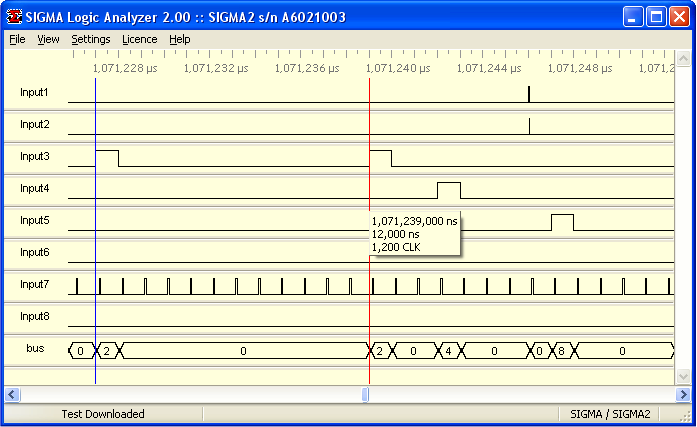
Task: Click vertical scrollbar down arrow
Action: pyautogui.click(x=684, y=376)
